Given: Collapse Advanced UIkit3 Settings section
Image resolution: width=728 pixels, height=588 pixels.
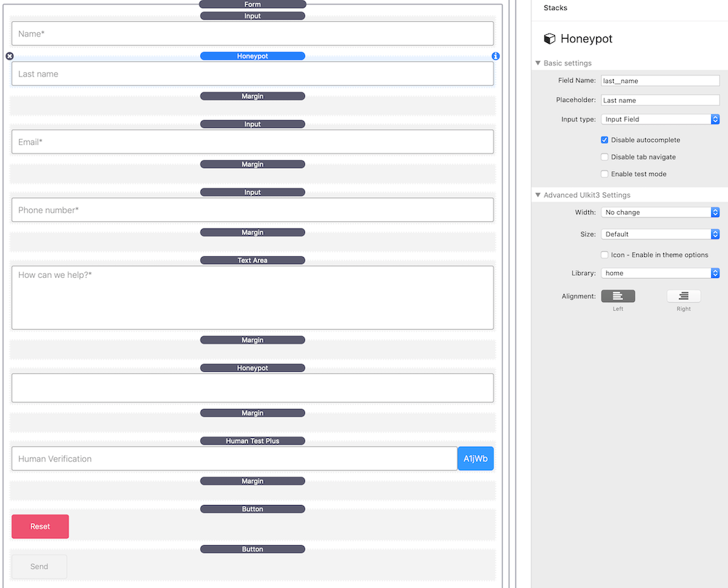Looking at the screenshot, I should (538, 195).
